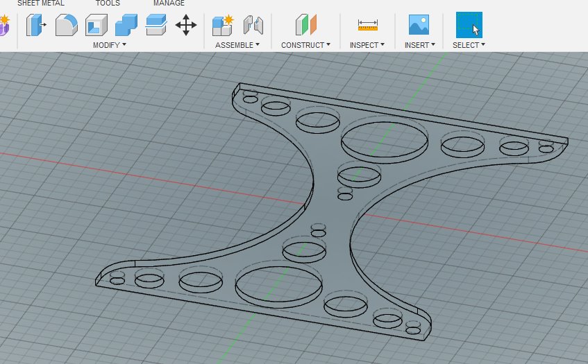Screen dimensions: 588x364
Task: Click the Measure ruler icon
Action: click(367, 25)
